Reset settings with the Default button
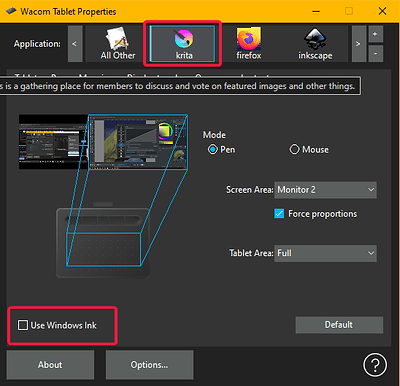Viewport: 400px width, 386px height. tap(339, 325)
